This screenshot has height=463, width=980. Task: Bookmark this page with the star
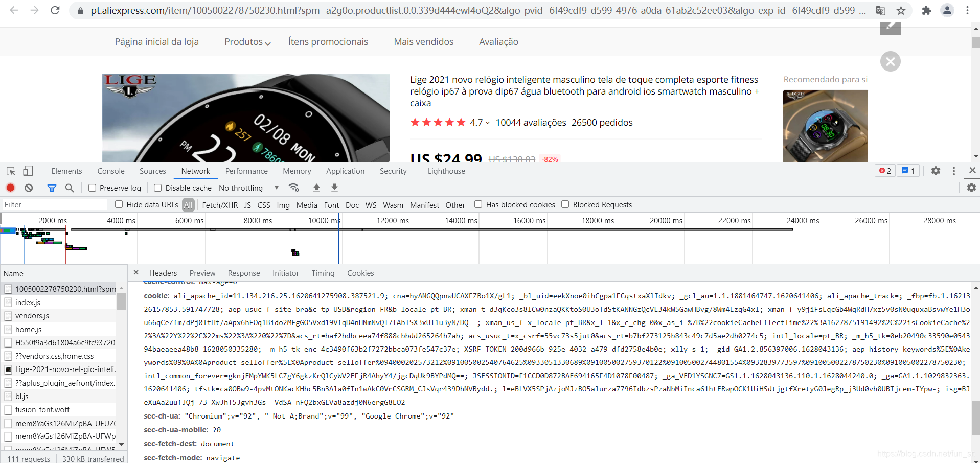tap(901, 10)
